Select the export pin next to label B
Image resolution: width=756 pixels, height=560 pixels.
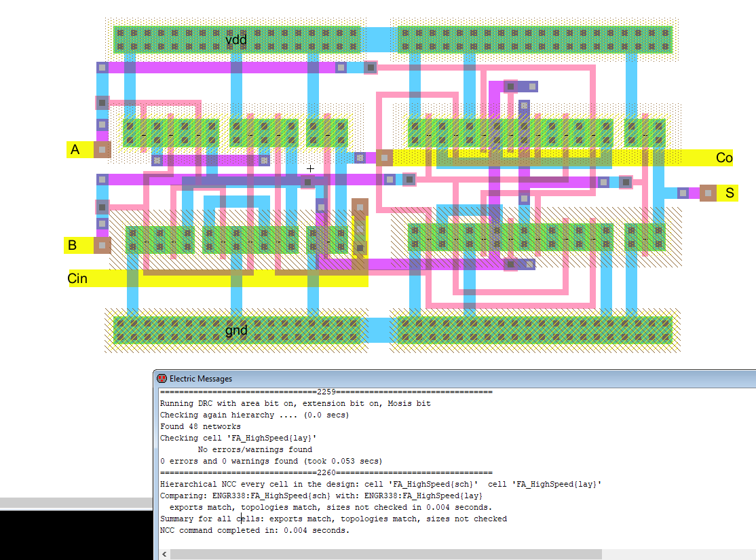point(102,245)
